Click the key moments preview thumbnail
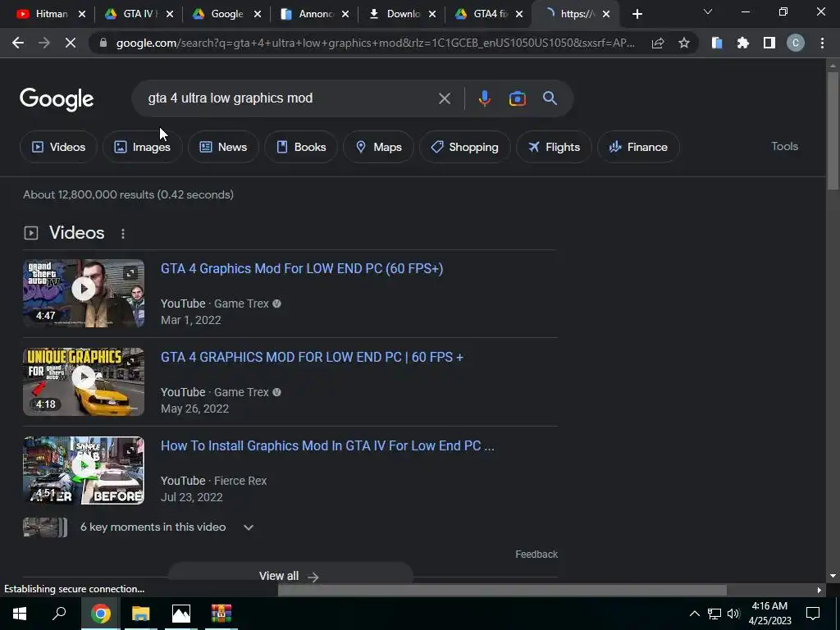 (45, 527)
